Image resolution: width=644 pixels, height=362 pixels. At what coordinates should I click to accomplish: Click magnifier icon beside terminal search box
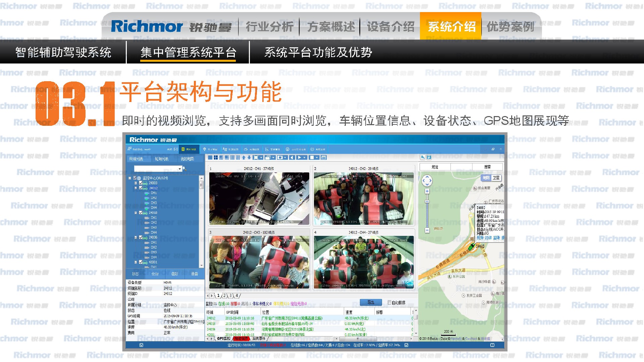click(184, 169)
